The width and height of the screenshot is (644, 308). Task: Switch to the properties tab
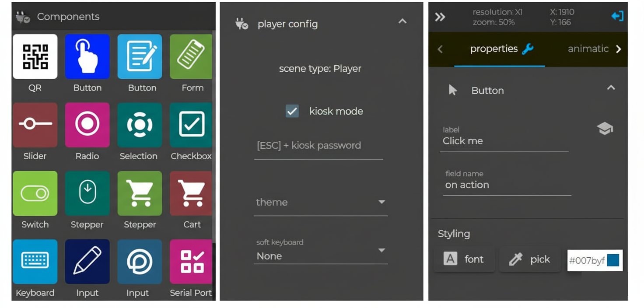click(x=500, y=49)
